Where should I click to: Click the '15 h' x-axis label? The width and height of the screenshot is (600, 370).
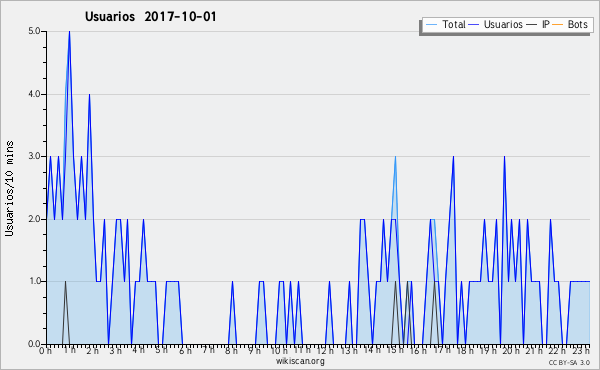(395, 350)
